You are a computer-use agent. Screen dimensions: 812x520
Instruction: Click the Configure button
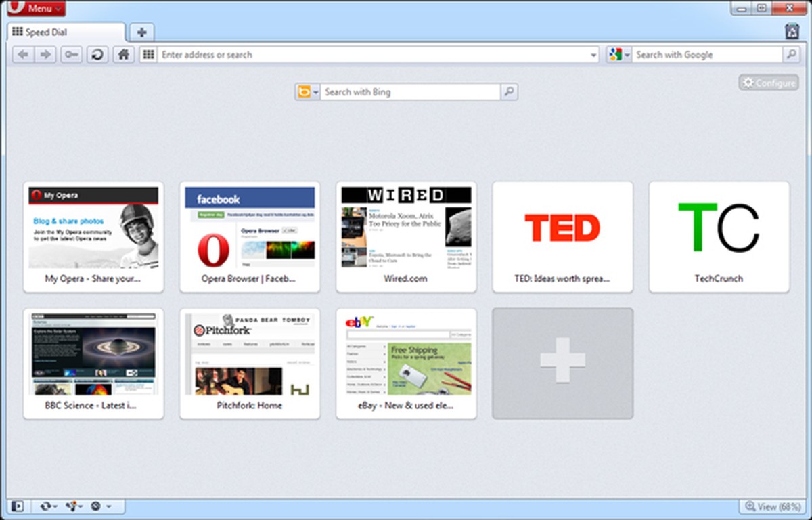(x=768, y=82)
